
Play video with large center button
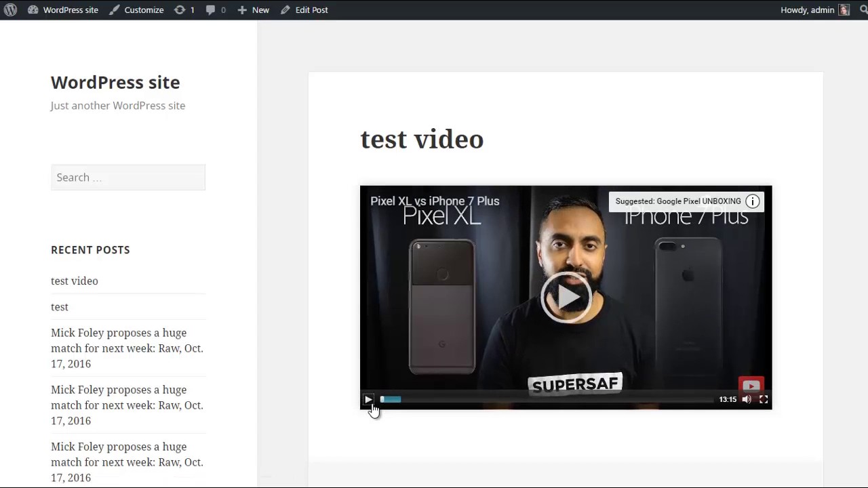coord(566,297)
